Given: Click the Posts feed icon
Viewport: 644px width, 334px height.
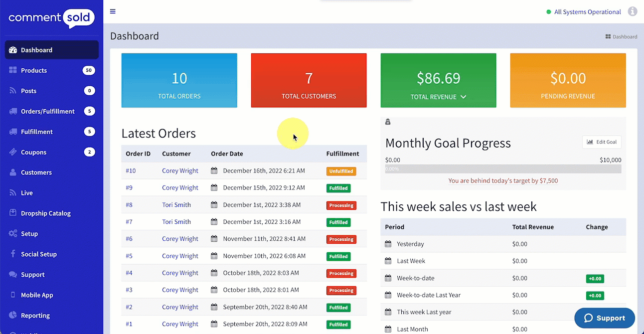Looking at the screenshot, I should tap(13, 91).
